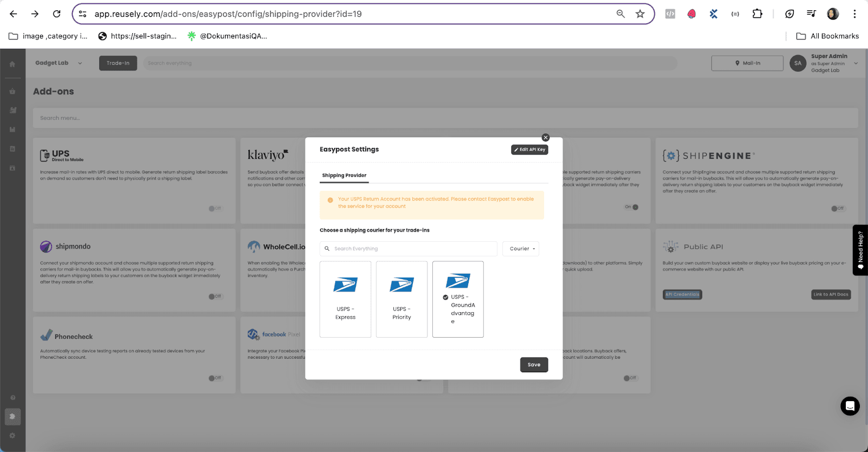Open the Need Help? side tab

tap(860, 250)
